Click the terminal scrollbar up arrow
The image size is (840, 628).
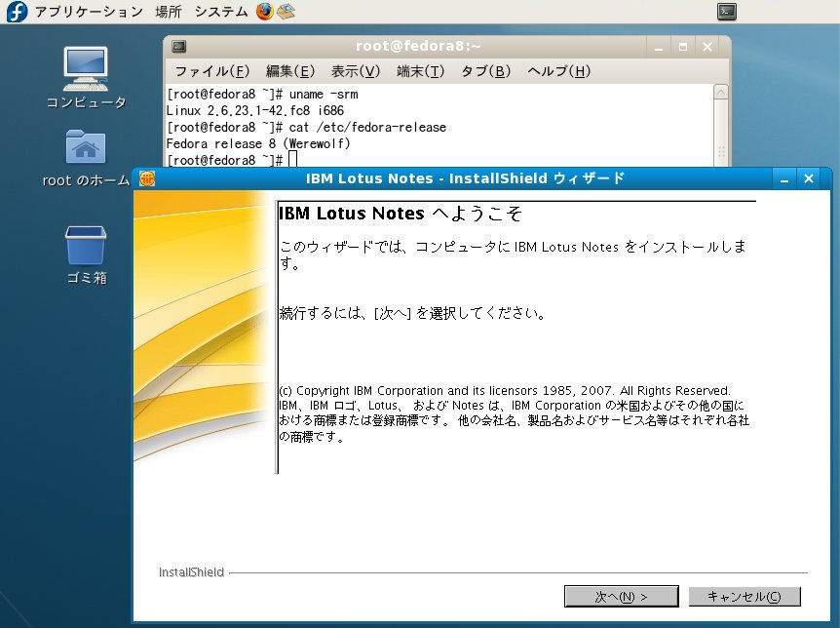pos(720,93)
